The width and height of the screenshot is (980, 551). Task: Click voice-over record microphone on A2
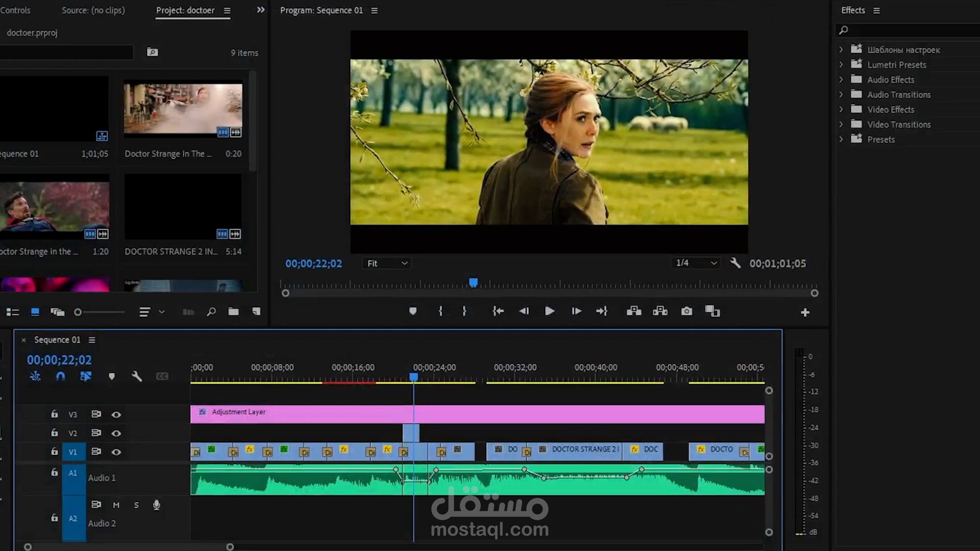[x=157, y=505]
